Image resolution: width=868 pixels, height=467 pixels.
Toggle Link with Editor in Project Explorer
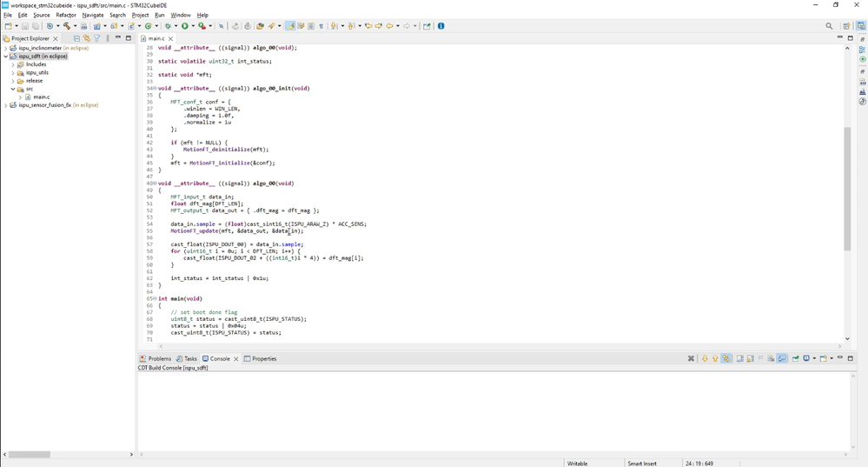click(x=87, y=38)
